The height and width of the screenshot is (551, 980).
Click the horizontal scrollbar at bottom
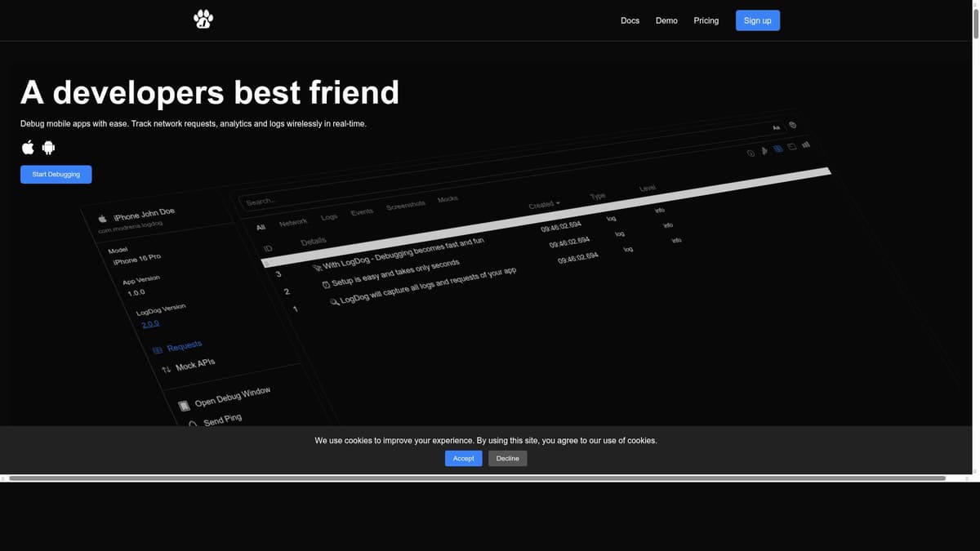click(x=477, y=478)
